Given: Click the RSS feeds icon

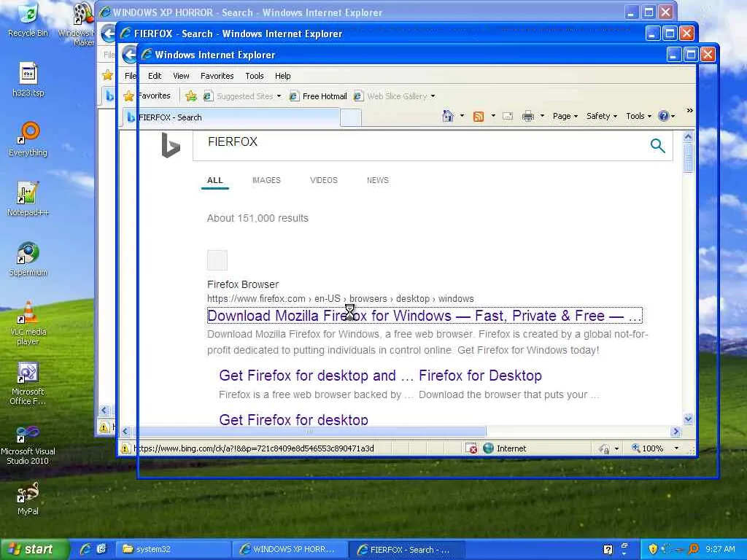Looking at the screenshot, I should click(479, 116).
